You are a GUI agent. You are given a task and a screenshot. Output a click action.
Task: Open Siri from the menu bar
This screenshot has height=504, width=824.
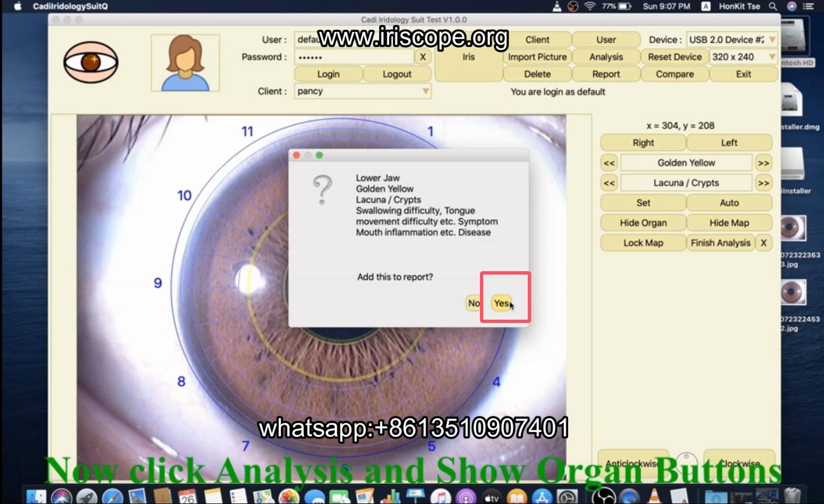(792, 6)
